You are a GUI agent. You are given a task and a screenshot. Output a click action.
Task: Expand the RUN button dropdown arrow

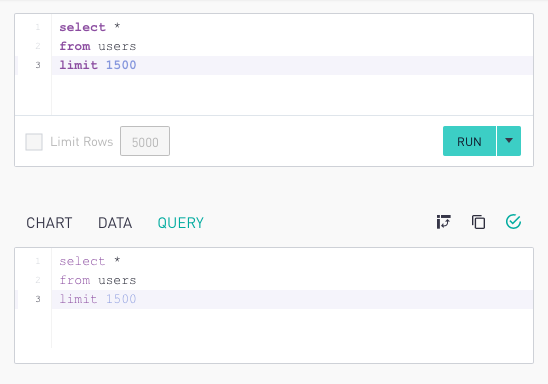(x=509, y=141)
